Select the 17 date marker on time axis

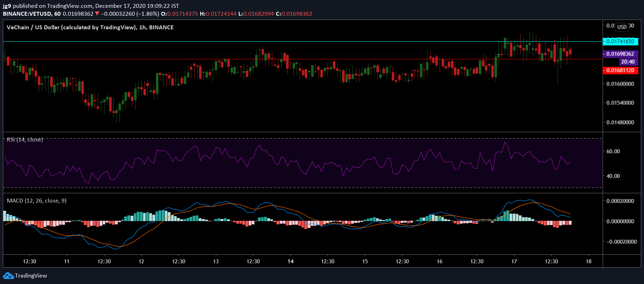[x=514, y=261]
